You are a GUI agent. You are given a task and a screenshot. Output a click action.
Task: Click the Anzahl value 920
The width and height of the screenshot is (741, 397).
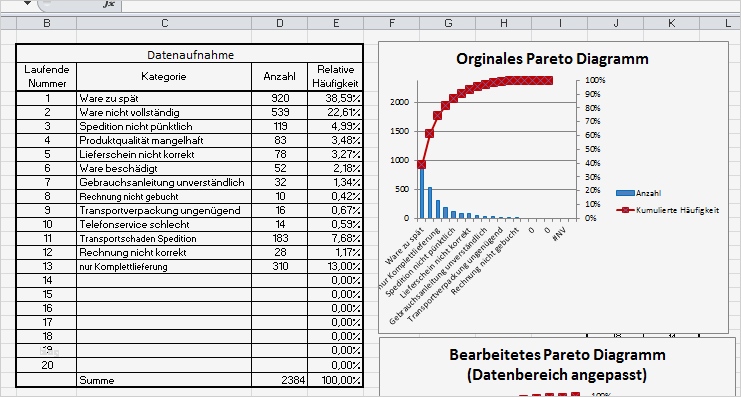coord(280,98)
